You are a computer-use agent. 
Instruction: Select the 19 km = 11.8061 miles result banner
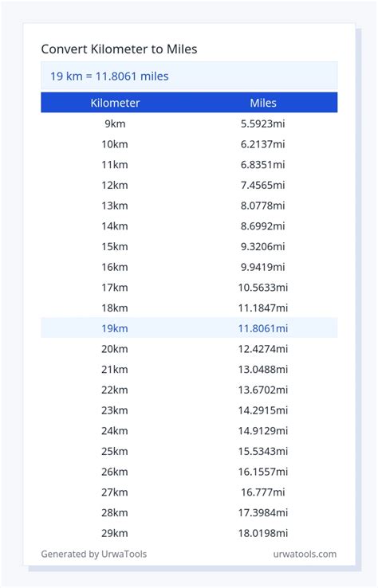(189, 76)
